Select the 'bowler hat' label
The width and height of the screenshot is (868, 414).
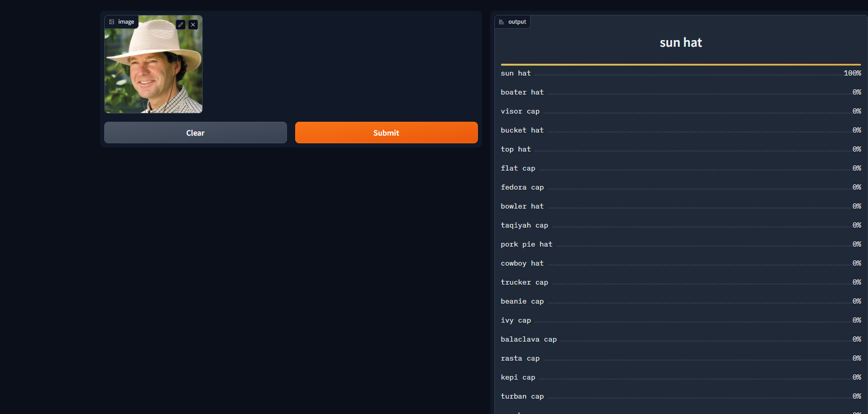pyautogui.click(x=522, y=206)
